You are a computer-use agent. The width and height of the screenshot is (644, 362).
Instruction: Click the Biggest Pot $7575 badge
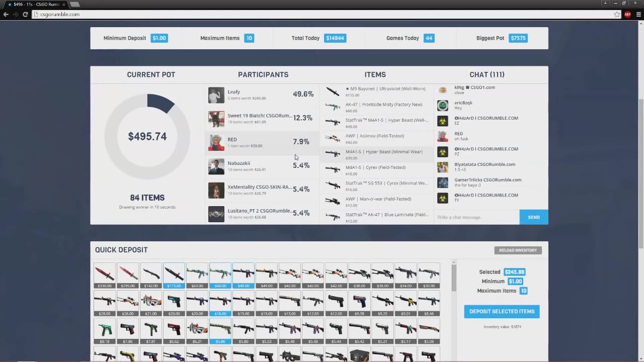point(518,38)
